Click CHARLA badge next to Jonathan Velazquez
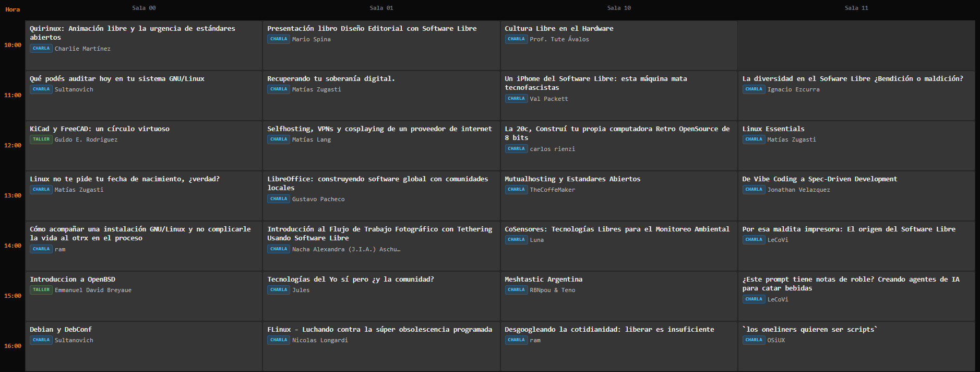The image size is (980, 372). pyautogui.click(x=754, y=190)
